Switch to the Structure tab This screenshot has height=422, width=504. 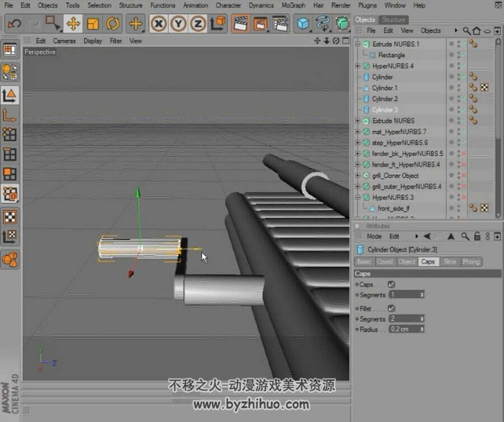click(393, 20)
